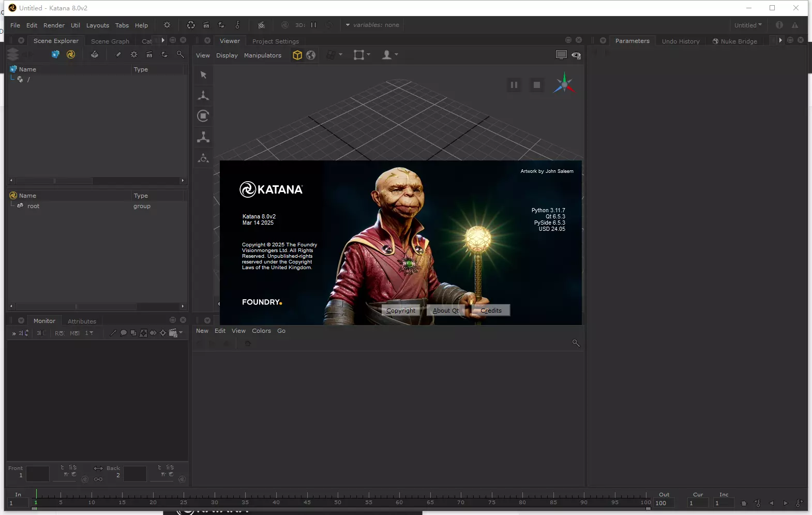Click the play backward arrow on timeline
The image size is (812, 515).
click(x=771, y=503)
